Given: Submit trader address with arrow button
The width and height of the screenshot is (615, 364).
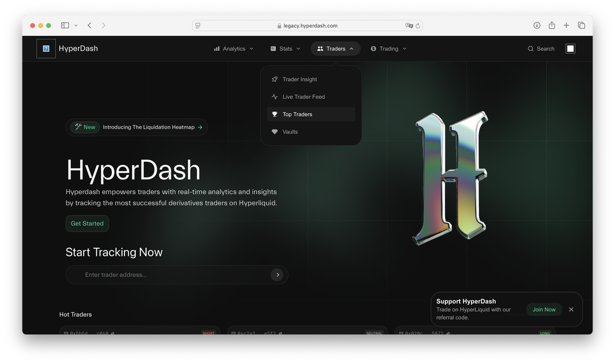Looking at the screenshot, I should (277, 275).
